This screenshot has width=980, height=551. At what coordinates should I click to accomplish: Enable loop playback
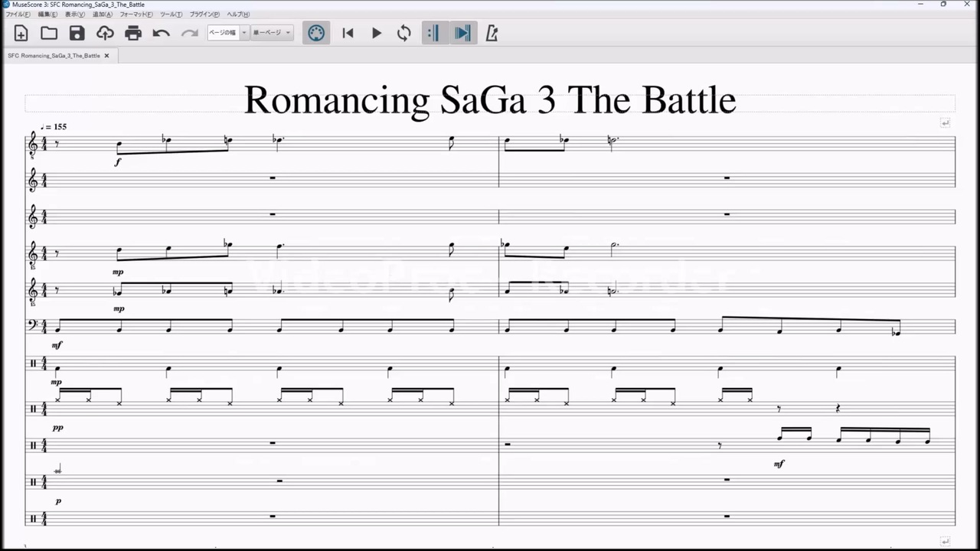tap(403, 32)
